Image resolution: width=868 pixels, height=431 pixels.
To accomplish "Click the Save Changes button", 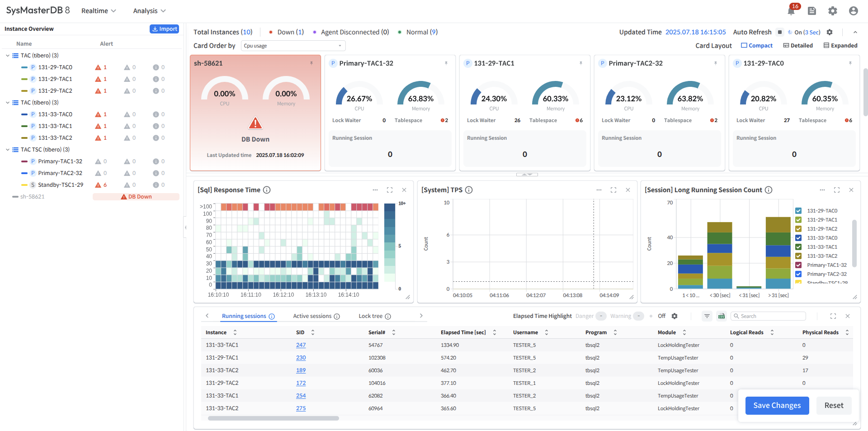I will 777,405.
